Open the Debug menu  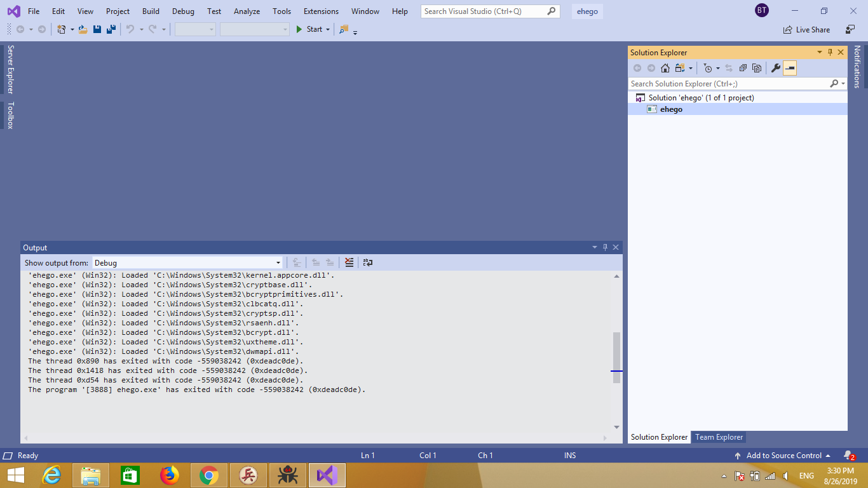(183, 11)
